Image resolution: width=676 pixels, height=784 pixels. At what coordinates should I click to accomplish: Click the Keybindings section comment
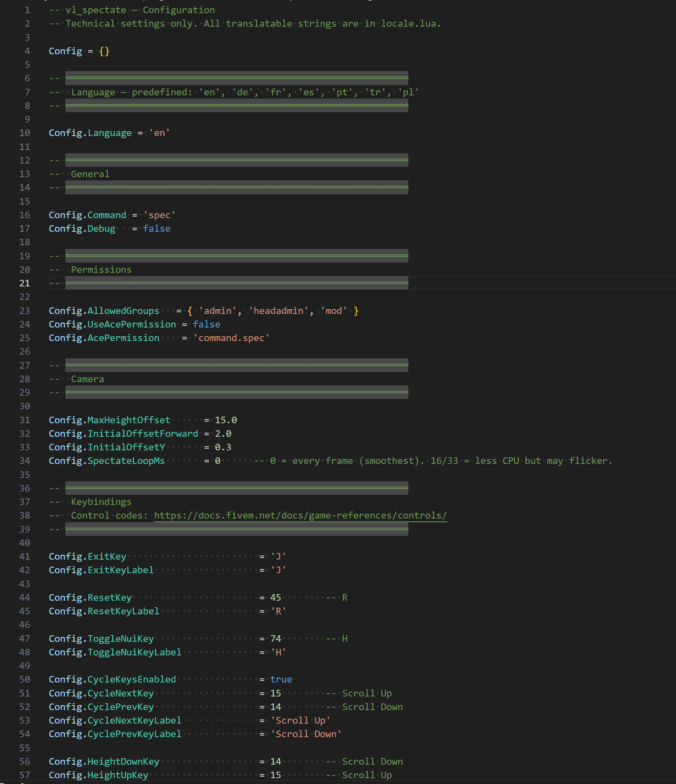pos(101,502)
